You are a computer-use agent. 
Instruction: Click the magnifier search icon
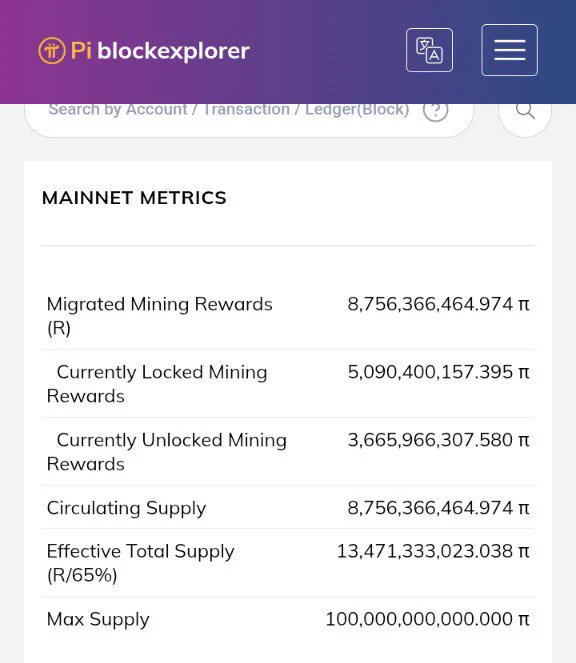click(525, 112)
